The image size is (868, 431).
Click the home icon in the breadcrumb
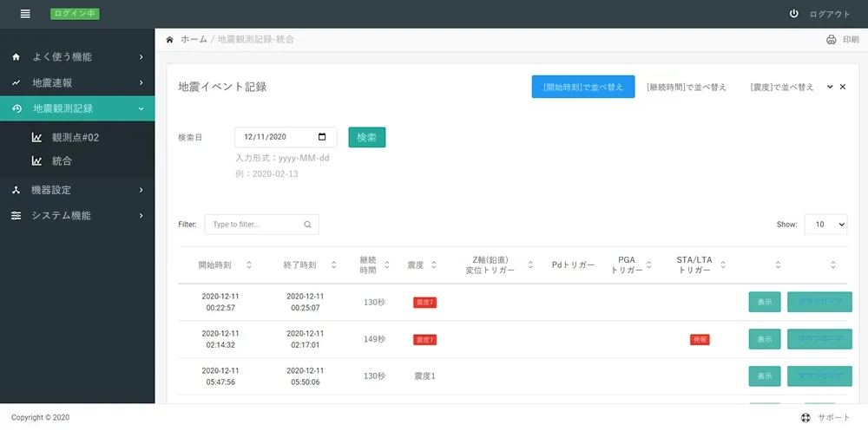pos(169,39)
